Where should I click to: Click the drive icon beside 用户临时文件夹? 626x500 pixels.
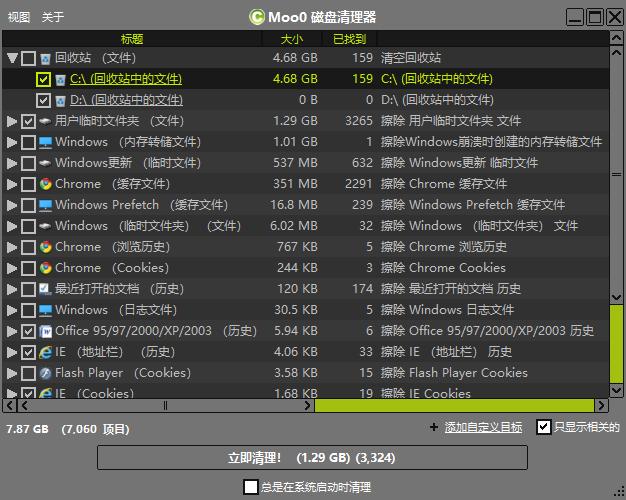click(46, 121)
